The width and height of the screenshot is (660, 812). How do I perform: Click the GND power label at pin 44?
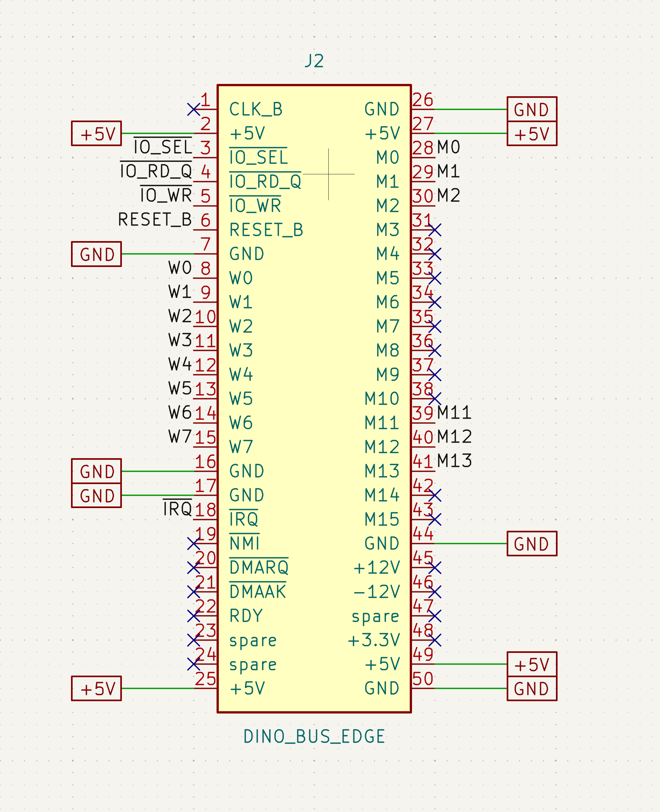click(532, 544)
